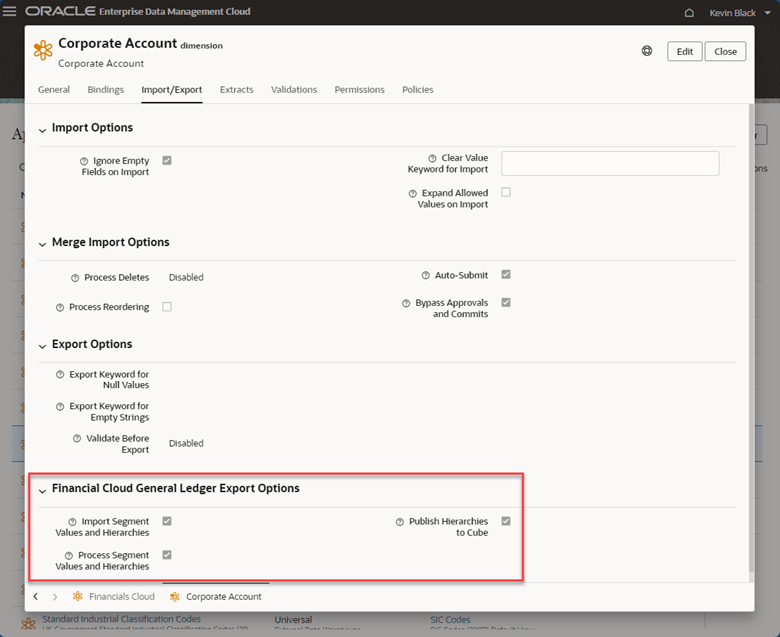Click the Disabled value beside Process Deletes
The height and width of the screenshot is (637, 780).
pos(186,277)
